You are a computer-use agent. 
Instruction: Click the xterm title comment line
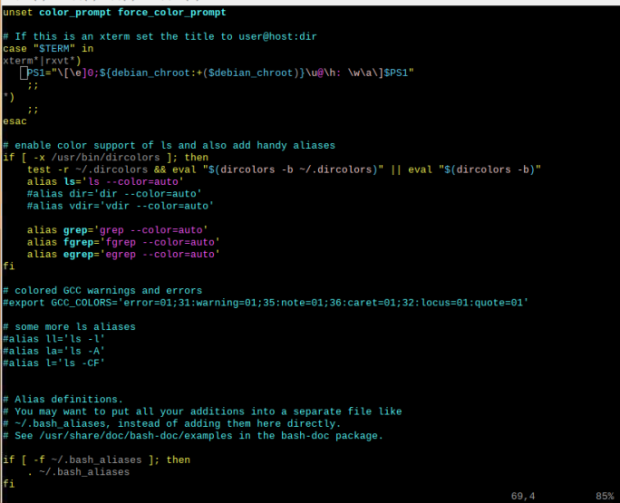coord(160,37)
